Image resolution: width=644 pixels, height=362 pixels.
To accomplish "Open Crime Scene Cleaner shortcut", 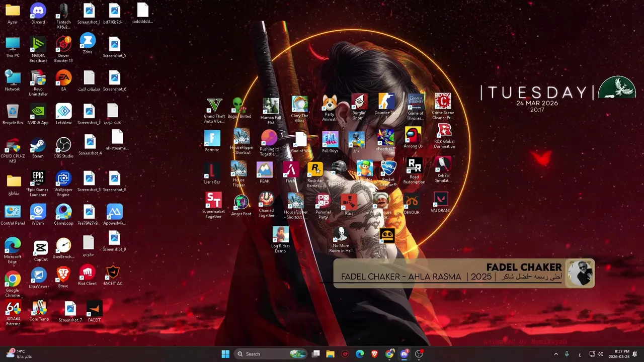I will click(x=443, y=106).
